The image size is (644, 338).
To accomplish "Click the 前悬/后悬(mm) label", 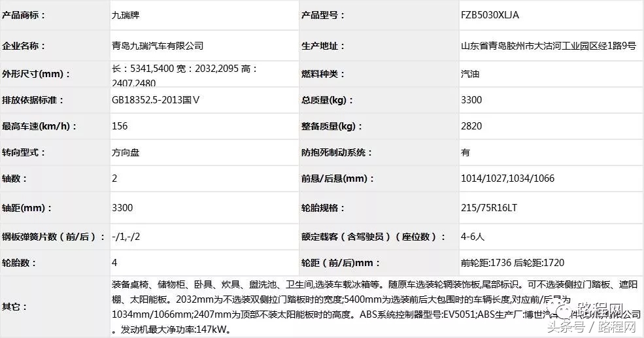I will (338, 178).
